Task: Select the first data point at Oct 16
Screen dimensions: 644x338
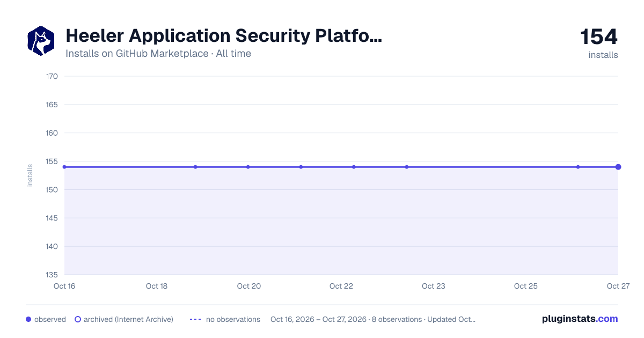Action: coord(64,167)
